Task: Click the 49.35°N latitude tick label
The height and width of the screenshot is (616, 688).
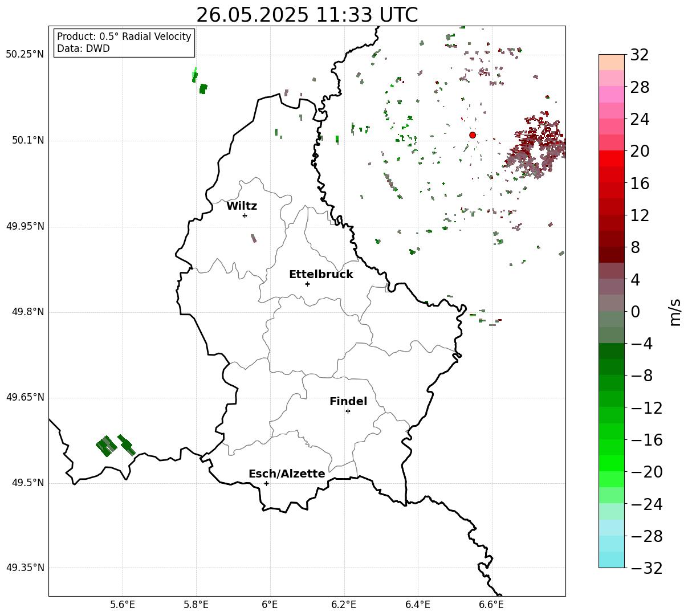Action: click(x=25, y=568)
